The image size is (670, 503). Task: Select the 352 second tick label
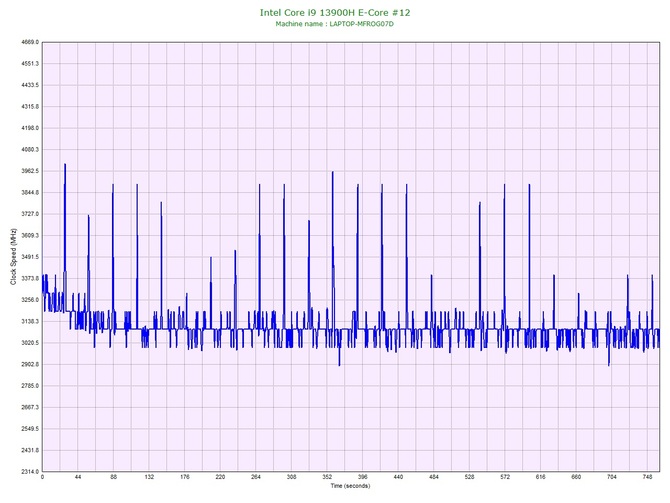[x=327, y=478]
